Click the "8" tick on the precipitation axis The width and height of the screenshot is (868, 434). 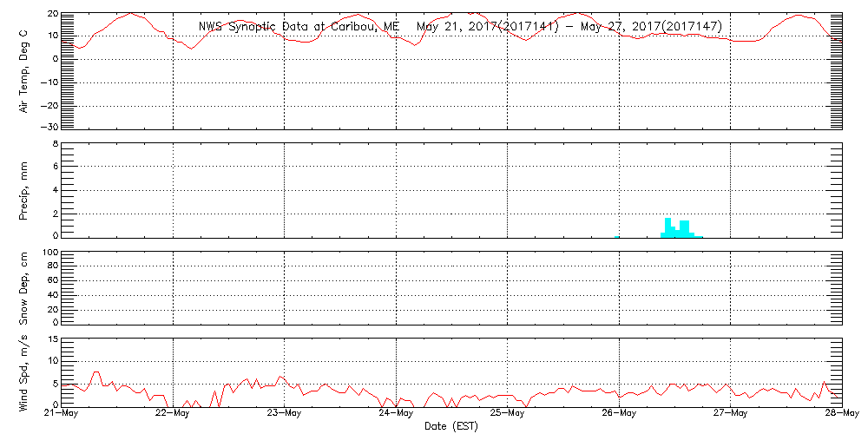pos(54,144)
